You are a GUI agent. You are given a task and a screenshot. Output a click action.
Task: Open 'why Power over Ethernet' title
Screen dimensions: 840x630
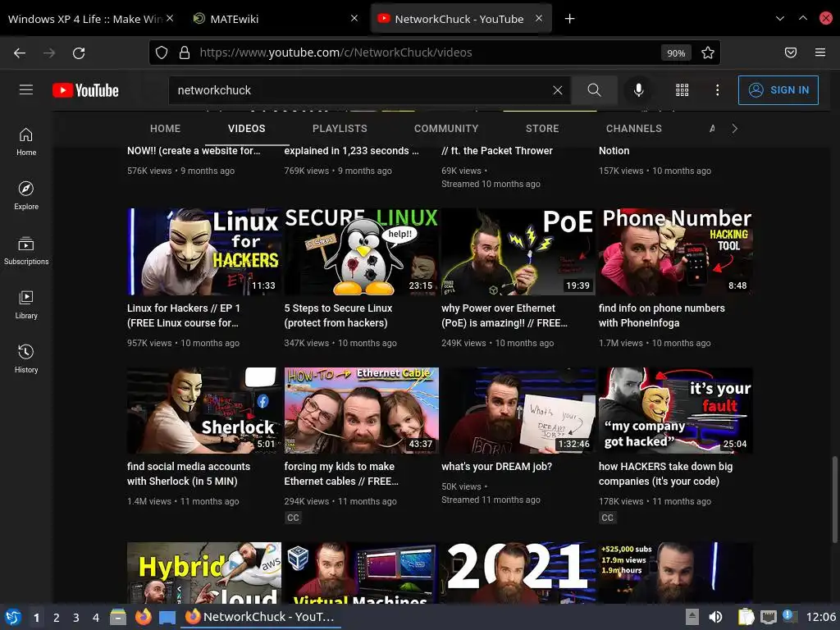coord(504,316)
